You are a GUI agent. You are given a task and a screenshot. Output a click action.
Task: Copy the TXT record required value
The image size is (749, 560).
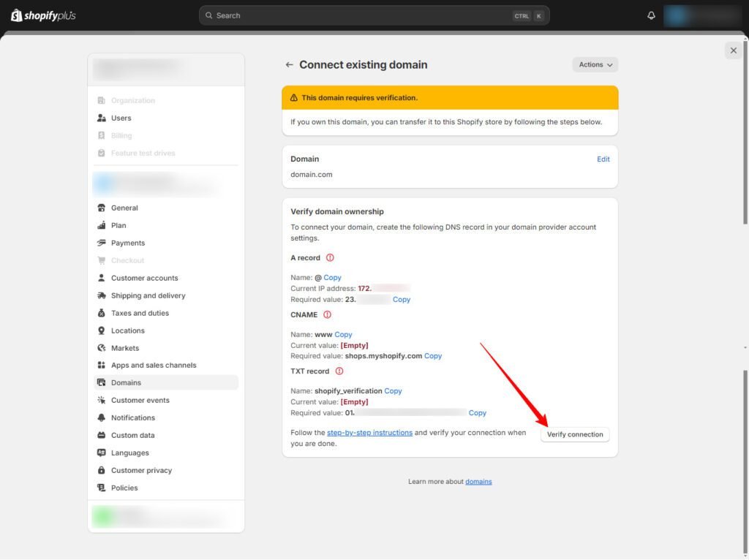point(477,413)
